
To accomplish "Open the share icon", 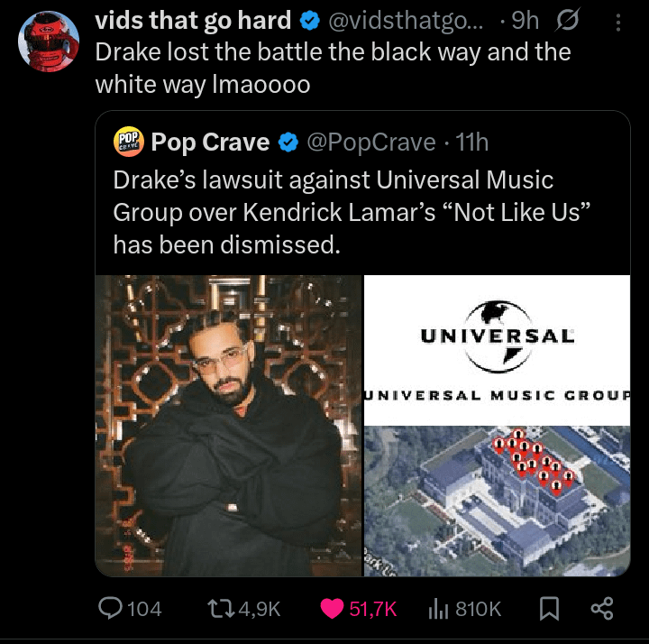I will click(x=601, y=609).
